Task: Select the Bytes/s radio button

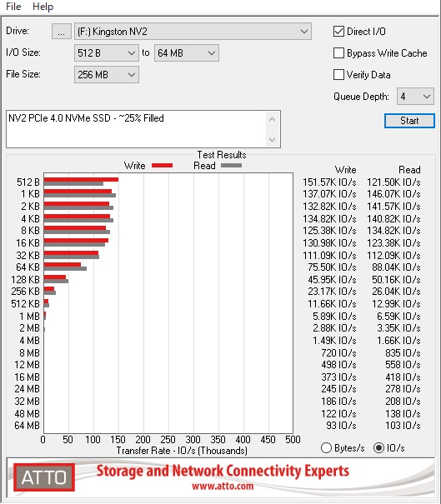Action: (326, 447)
